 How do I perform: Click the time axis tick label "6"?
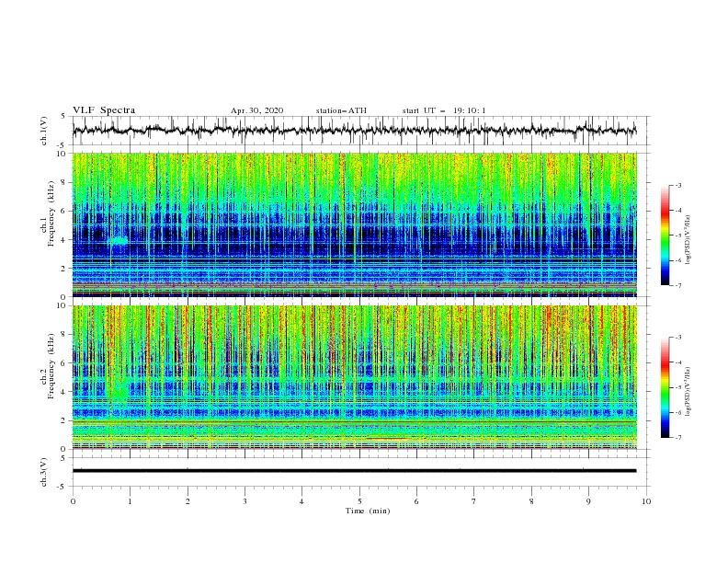point(417,501)
